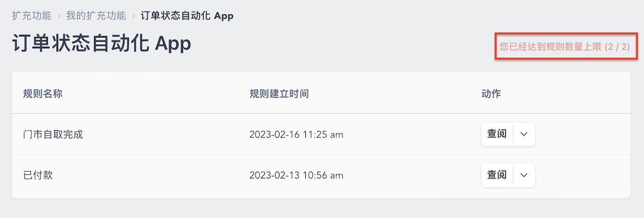Click 查阅 button for 门市自取完成 rule
Image resolution: width=644 pixels, height=218 pixels.
pyautogui.click(x=497, y=134)
